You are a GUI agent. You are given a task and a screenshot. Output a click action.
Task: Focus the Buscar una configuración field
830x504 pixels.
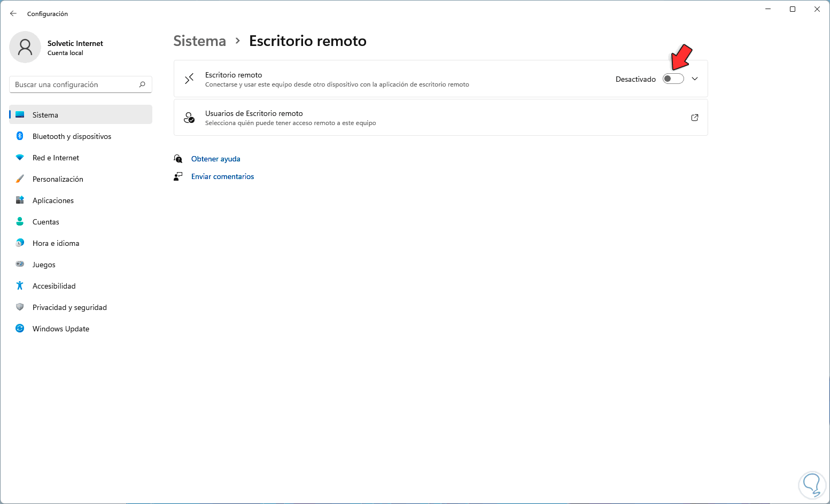click(x=75, y=84)
